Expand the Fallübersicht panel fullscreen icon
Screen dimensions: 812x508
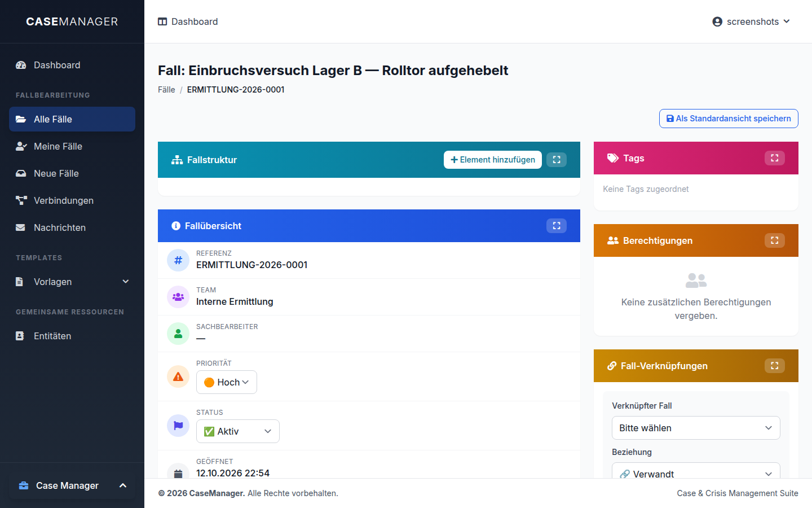click(x=557, y=226)
